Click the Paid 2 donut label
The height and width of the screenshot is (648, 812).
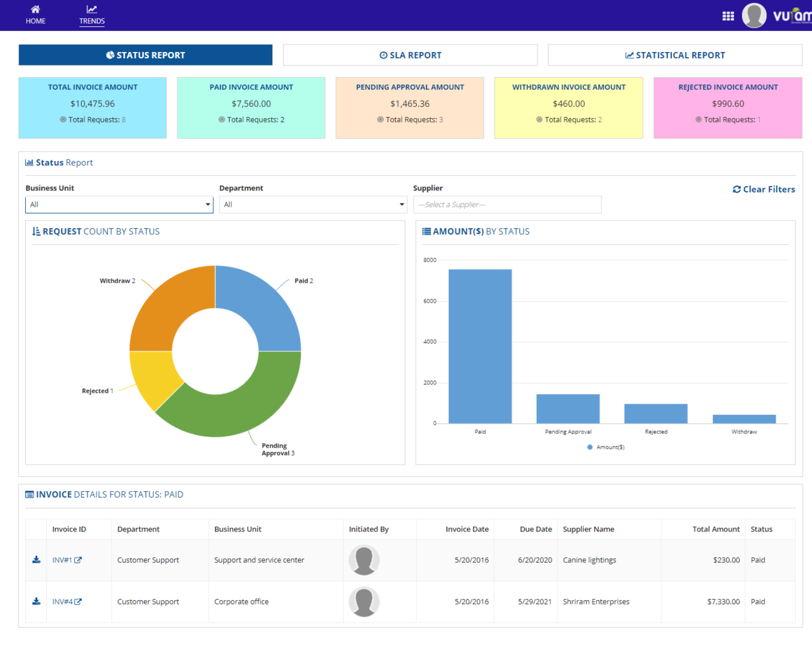pos(304,281)
